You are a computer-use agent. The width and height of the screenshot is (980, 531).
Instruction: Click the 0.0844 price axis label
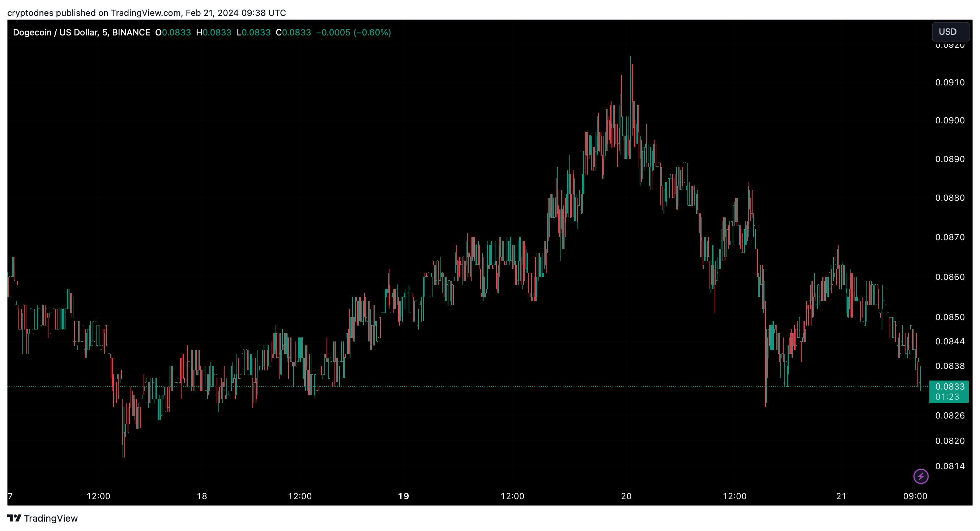[950, 341]
